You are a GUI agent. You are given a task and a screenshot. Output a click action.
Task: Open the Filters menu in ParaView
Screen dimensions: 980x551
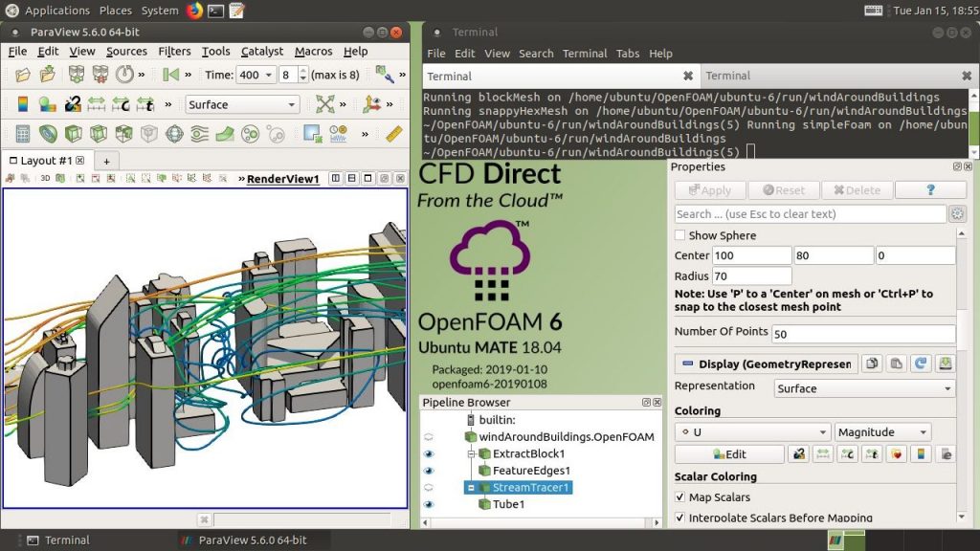tap(174, 52)
